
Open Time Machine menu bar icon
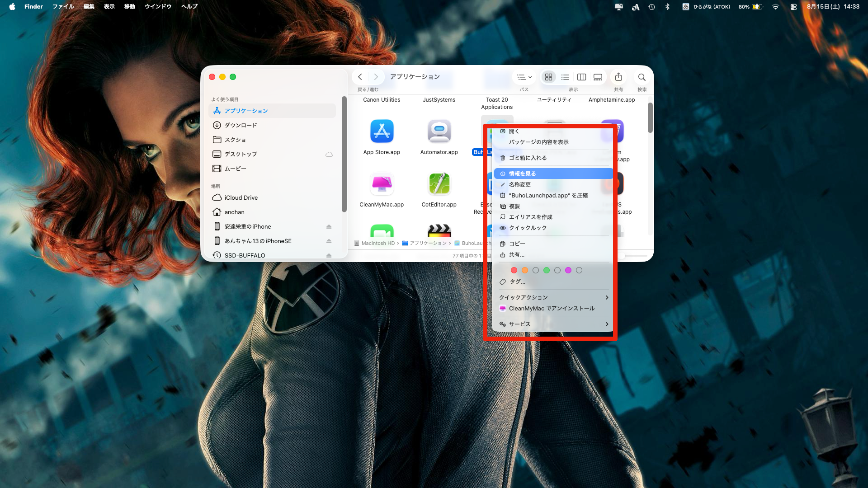(x=651, y=7)
